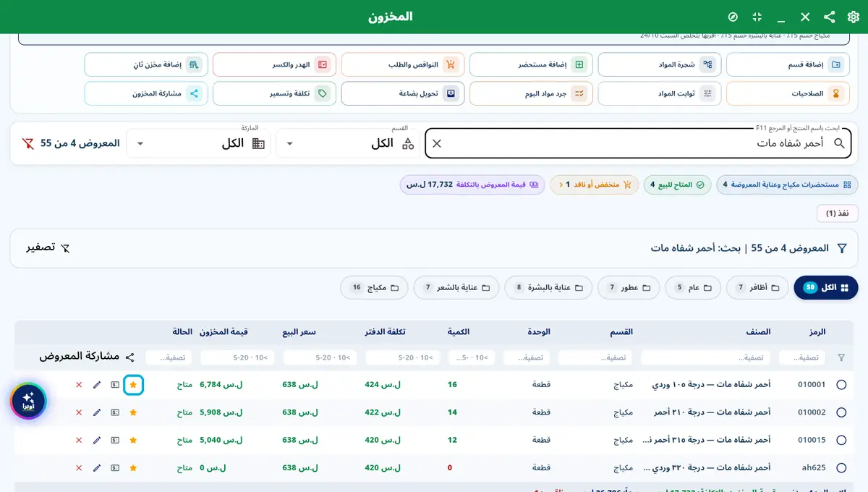Delete item 010001 with the red X
The width and height of the screenshot is (868, 492).
coord(79,385)
